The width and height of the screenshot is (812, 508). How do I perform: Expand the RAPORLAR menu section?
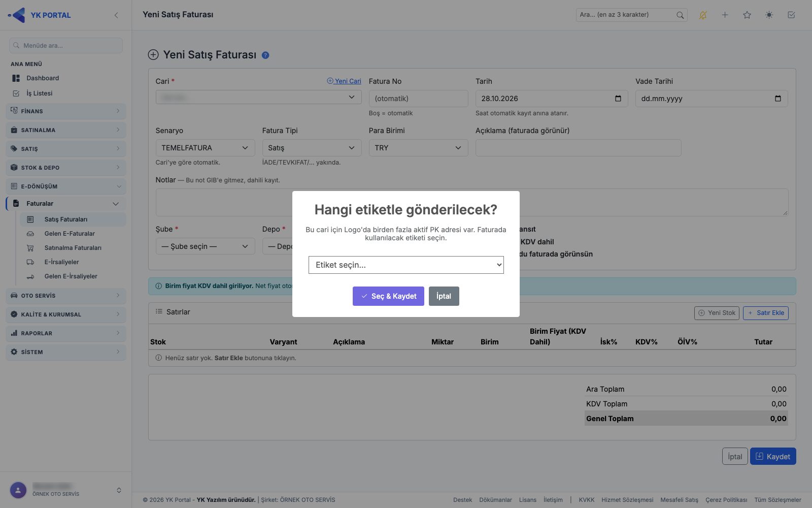tap(66, 333)
